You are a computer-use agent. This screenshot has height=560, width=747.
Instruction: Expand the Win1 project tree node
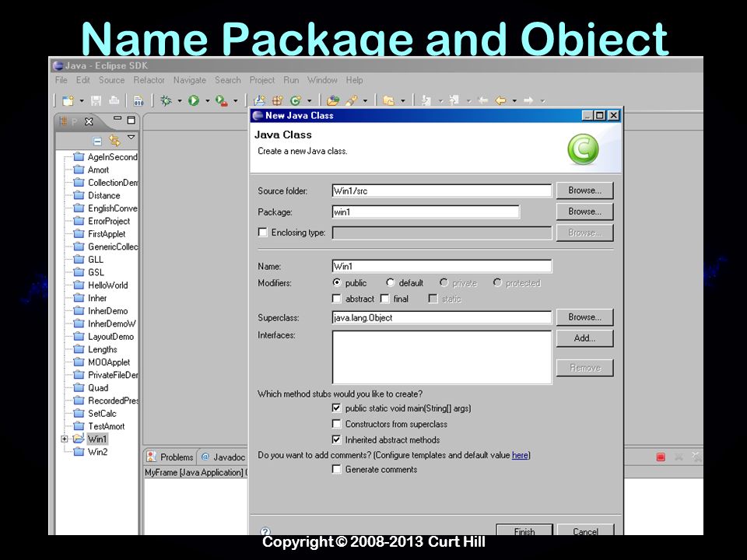[65, 439]
